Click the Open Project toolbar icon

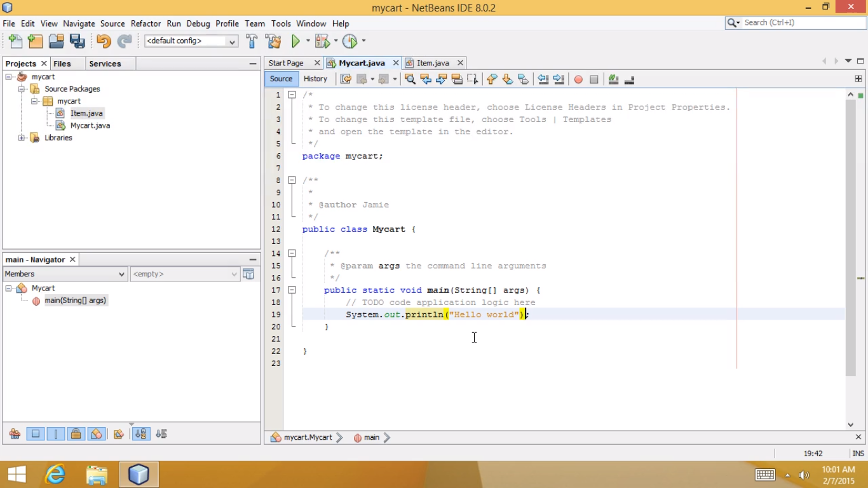point(57,41)
